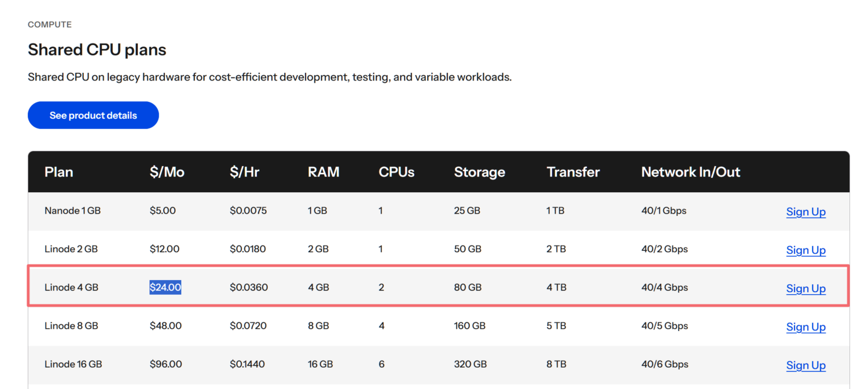The width and height of the screenshot is (868, 389).
Task: Click the COMPUTE section label
Action: coord(50,25)
